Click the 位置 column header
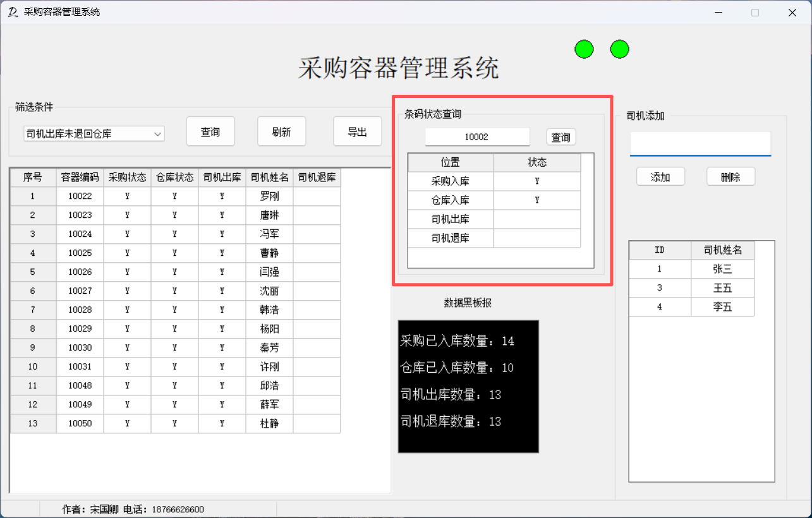 click(x=451, y=162)
